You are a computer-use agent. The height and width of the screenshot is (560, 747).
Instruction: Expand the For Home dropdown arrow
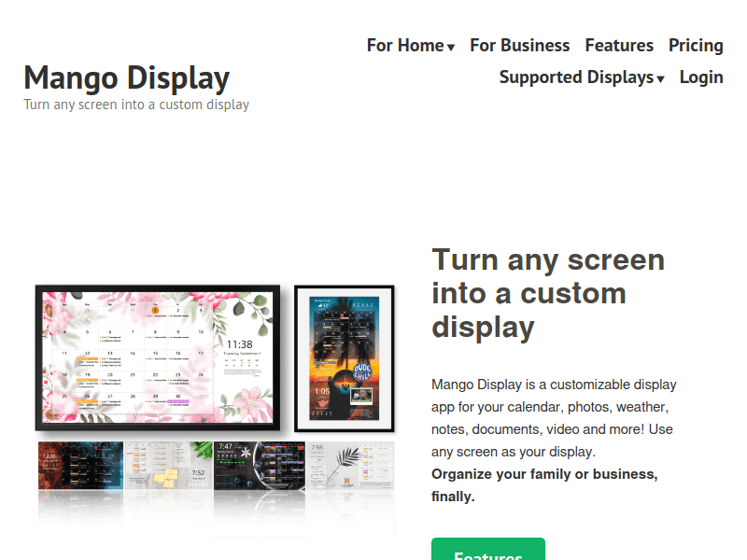(451, 48)
